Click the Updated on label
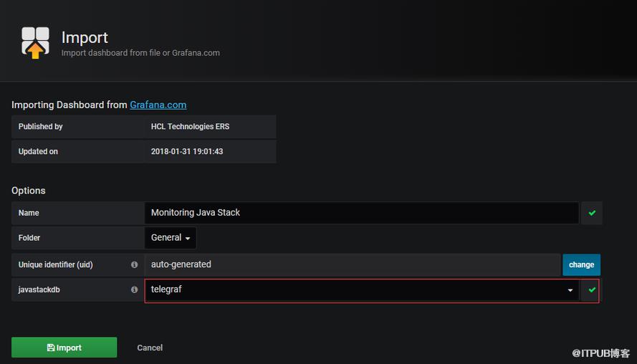 (38, 151)
